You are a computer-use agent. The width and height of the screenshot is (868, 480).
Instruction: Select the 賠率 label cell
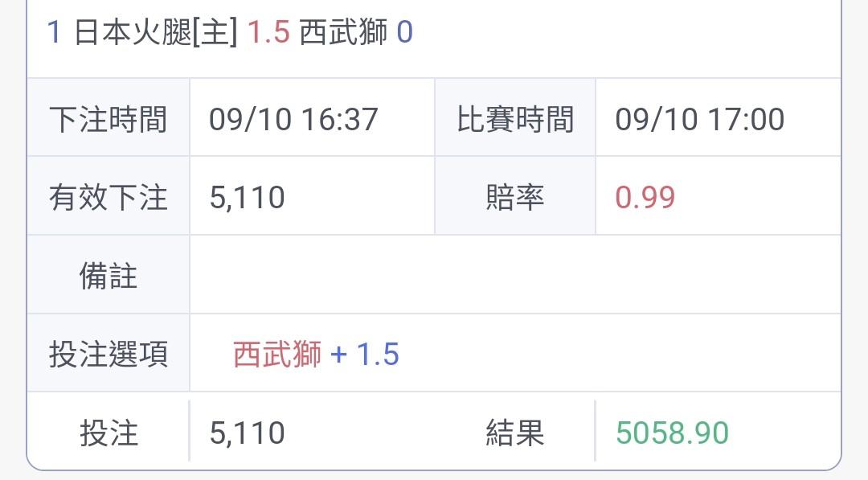[515, 196]
